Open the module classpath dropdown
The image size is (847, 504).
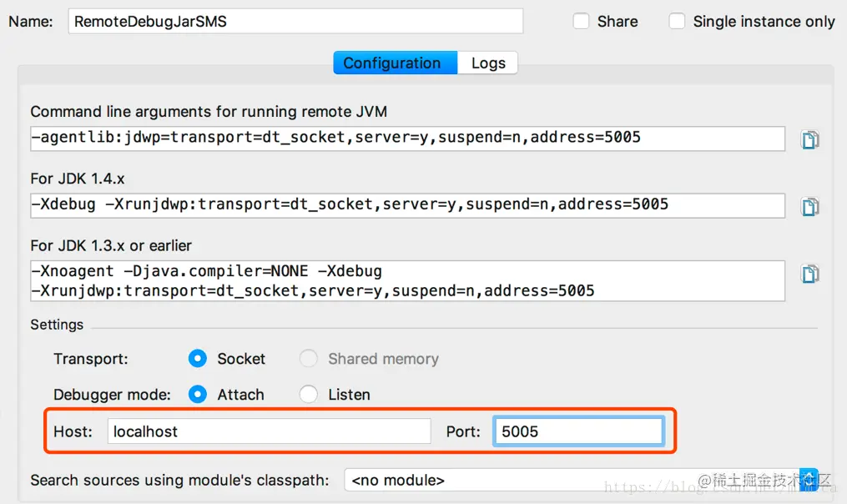pyautogui.click(x=582, y=480)
